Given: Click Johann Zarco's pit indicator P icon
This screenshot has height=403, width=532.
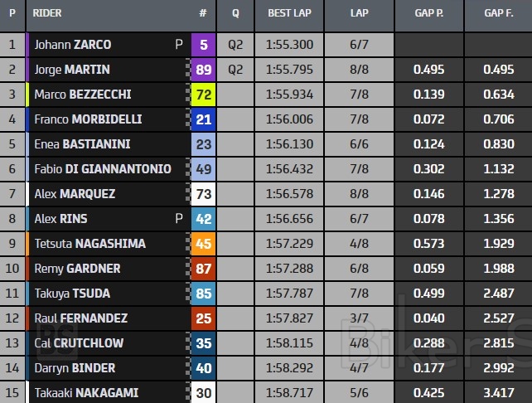Looking at the screenshot, I should pyautogui.click(x=179, y=46).
